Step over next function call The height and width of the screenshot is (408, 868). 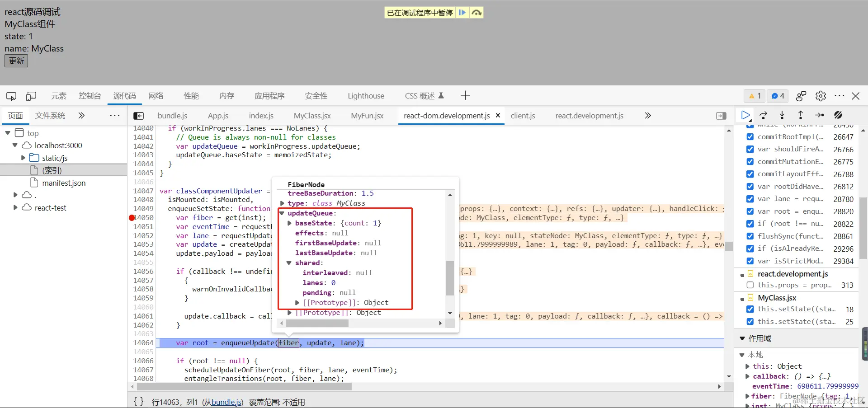coord(764,115)
